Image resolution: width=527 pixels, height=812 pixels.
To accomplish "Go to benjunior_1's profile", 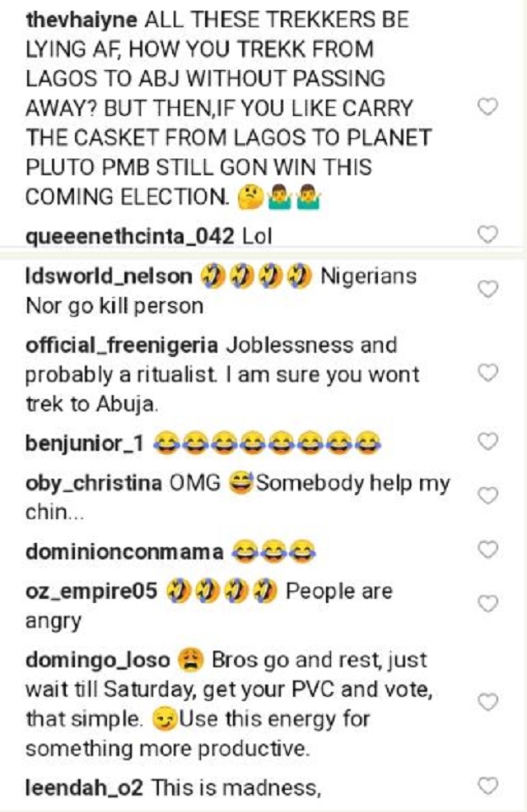I will 85,443.
